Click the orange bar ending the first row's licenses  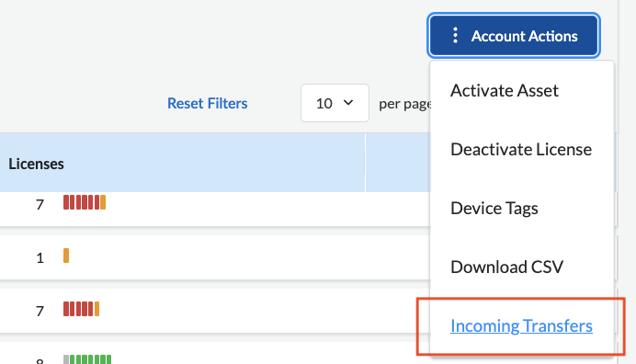click(x=103, y=202)
